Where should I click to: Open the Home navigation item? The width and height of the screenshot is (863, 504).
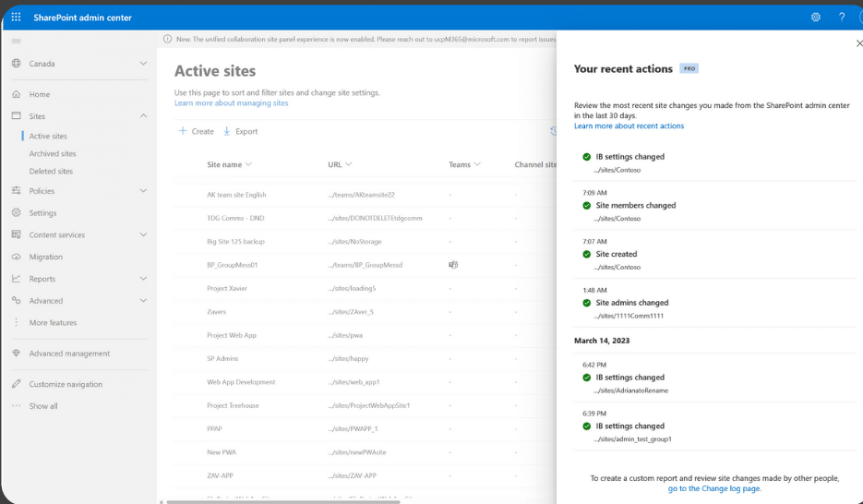[39, 94]
